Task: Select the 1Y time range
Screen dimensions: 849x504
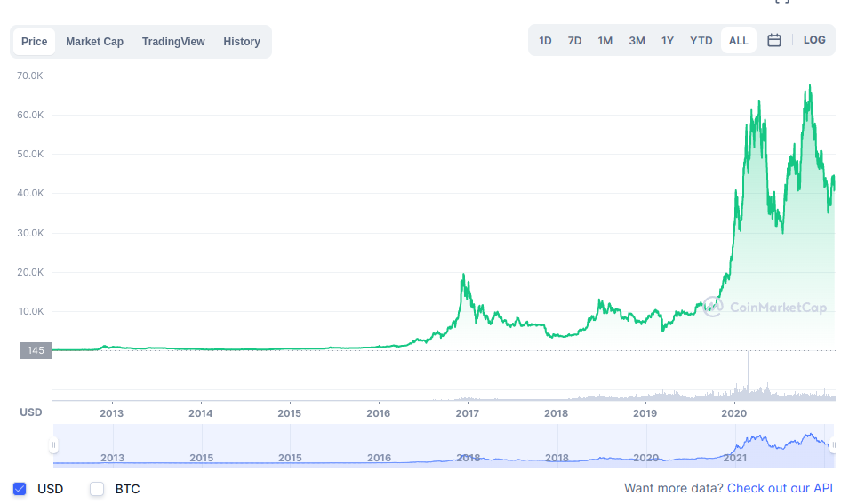Action: 667,41
